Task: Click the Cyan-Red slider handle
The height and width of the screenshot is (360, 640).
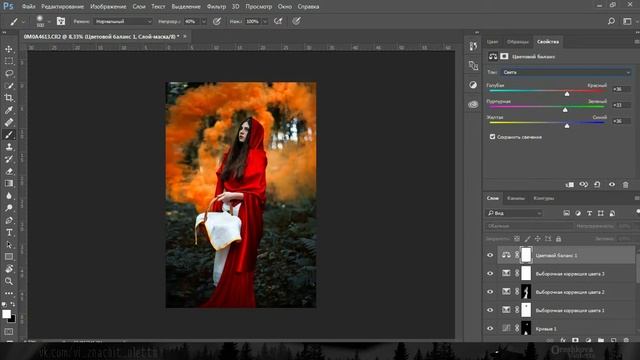Action: pos(567,94)
